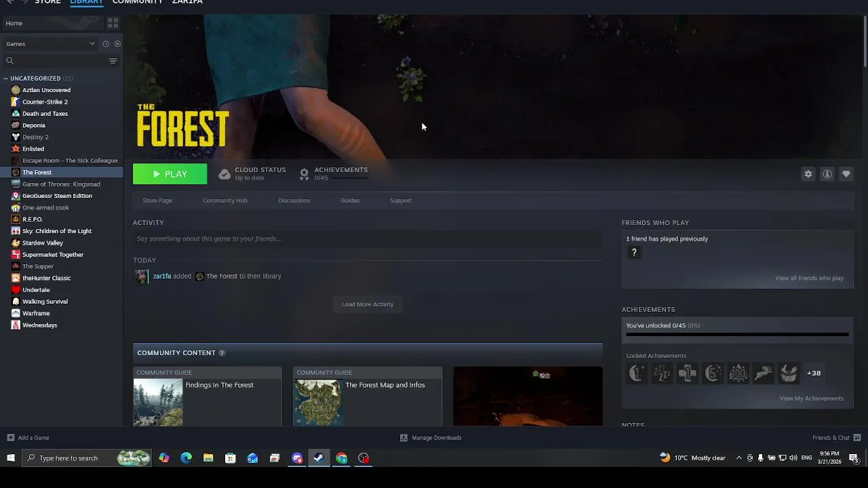Click Load More Activity button
The width and height of the screenshot is (868, 488).
point(368,304)
